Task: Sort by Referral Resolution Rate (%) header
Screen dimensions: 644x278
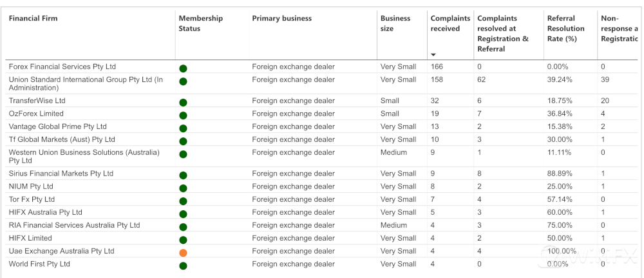Action: tap(566, 28)
